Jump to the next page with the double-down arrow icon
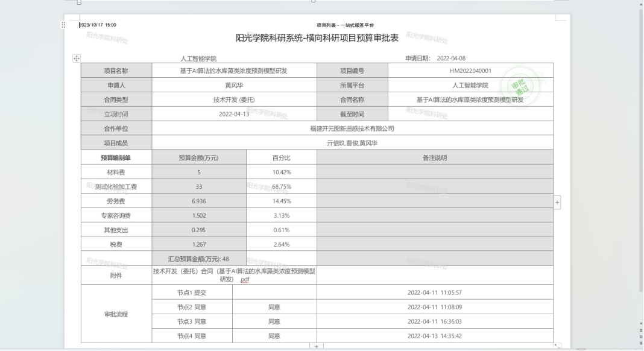Viewport: 644px width, 351px height. (x=641, y=343)
